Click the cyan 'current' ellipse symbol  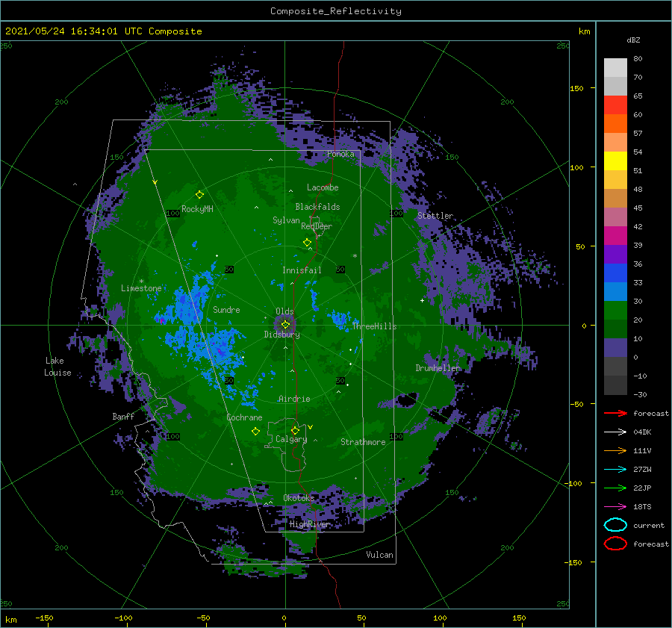615,525
